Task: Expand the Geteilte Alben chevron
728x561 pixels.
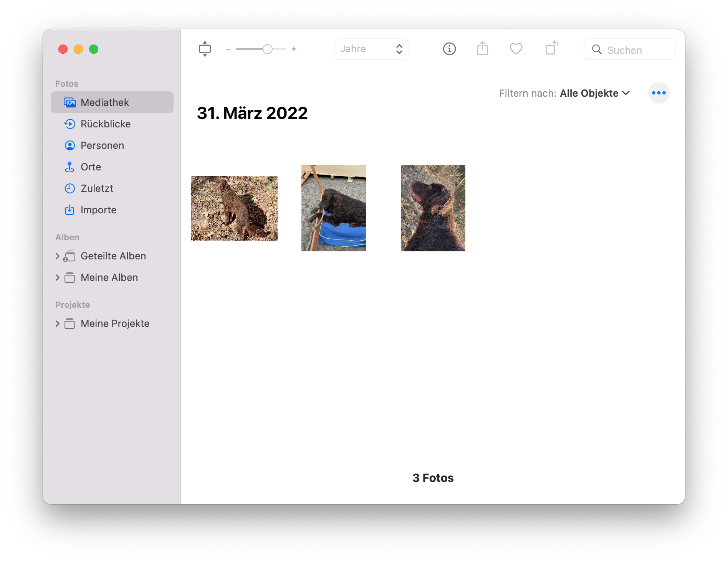Action: [58, 256]
